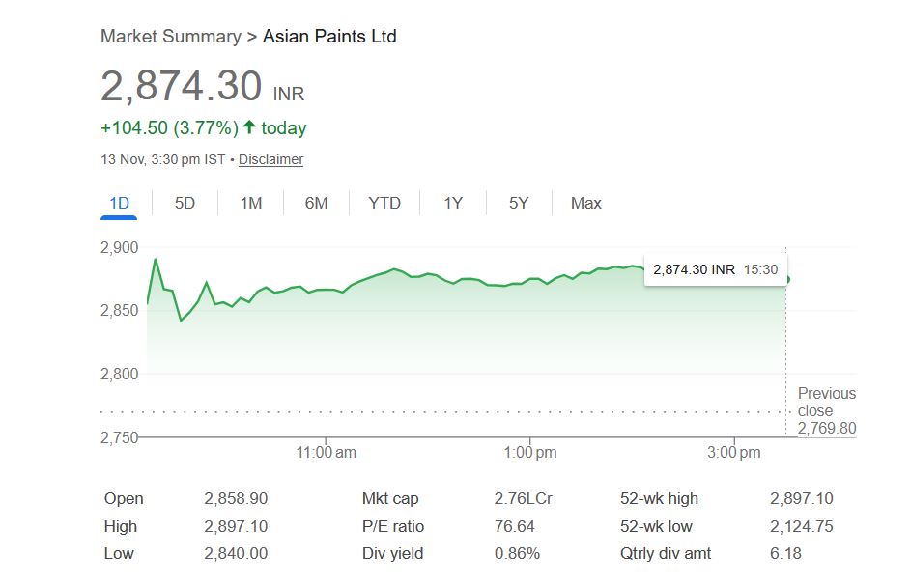Viewport: 911px width, 588px height.
Task: Show the 6M price chart
Action: point(316,203)
